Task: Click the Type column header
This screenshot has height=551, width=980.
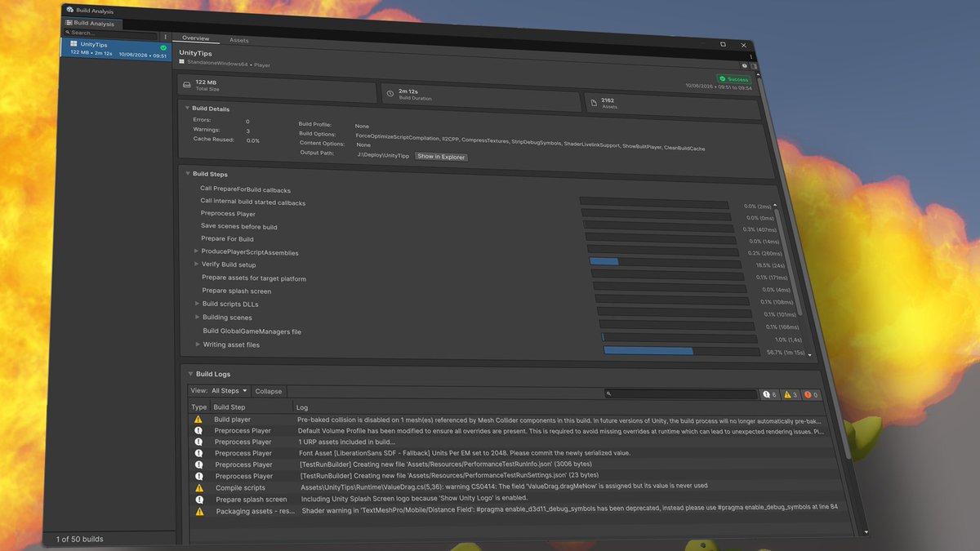Action: 199,407
